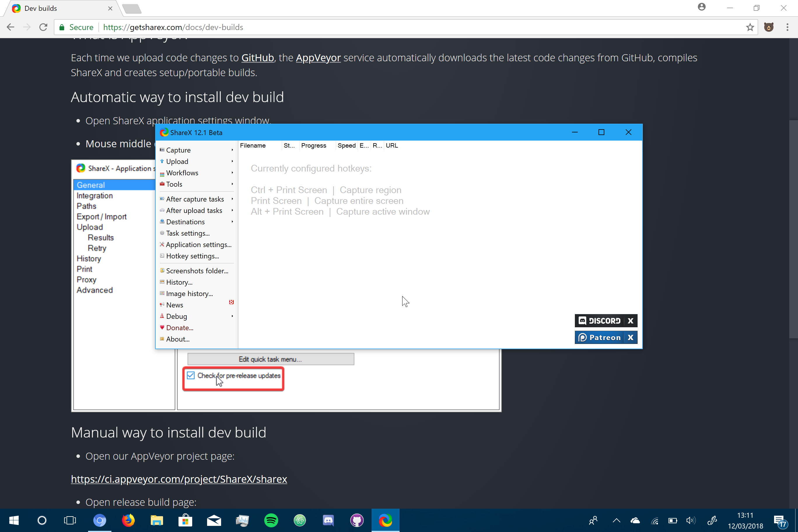Click the Application settings wrench icon
798x532 pixels.
(162, 244)
